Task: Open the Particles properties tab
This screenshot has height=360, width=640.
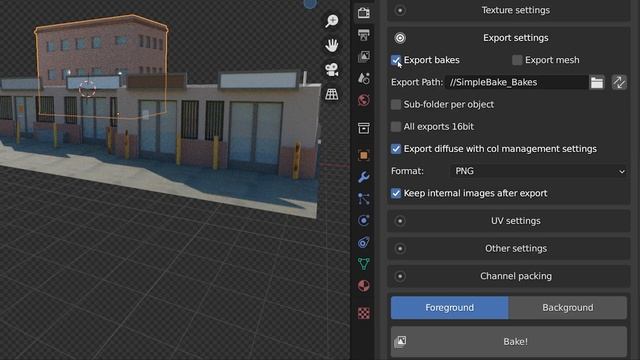Action: pos(364,199)
